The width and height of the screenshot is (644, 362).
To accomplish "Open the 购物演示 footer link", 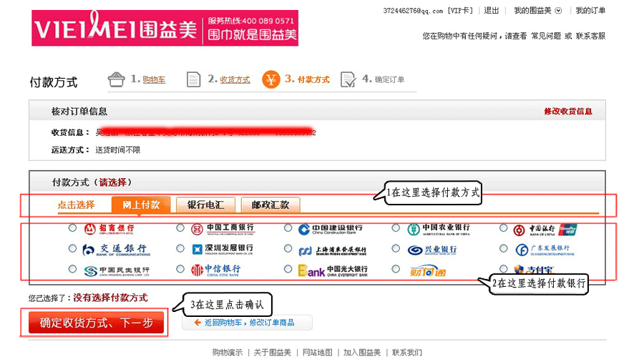I will click(x=228, y=352).
